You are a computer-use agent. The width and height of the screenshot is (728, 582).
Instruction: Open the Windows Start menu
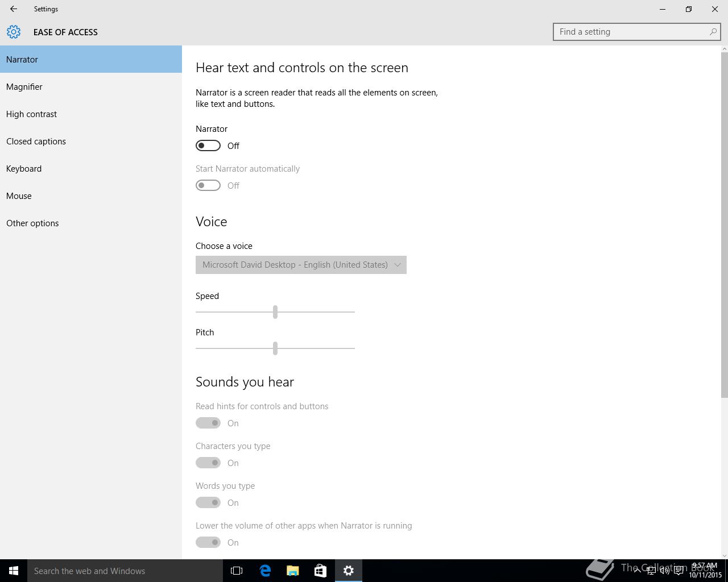coord(14,571)
